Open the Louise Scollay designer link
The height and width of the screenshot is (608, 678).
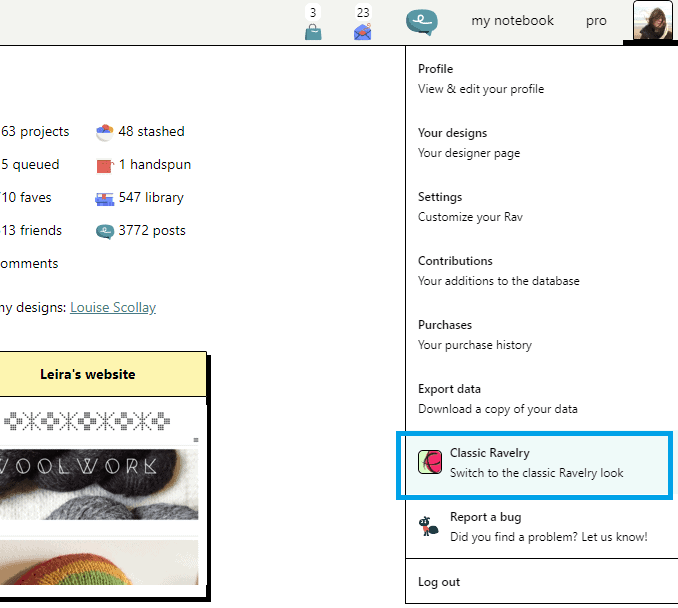[x=113, y=307]
